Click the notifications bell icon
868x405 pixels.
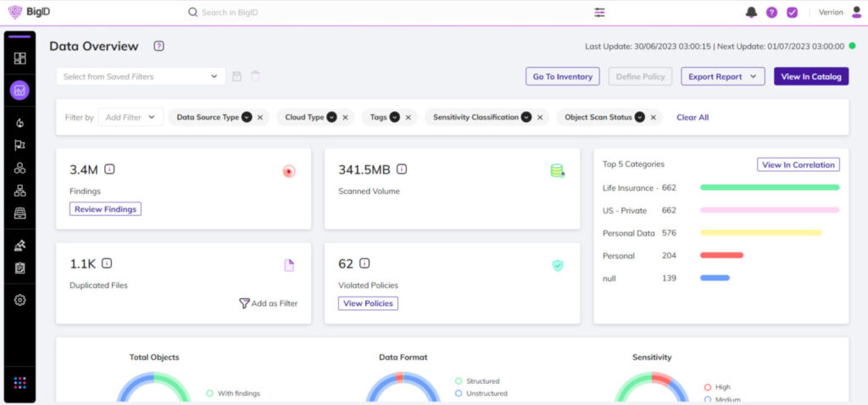[x=751, y=13]
